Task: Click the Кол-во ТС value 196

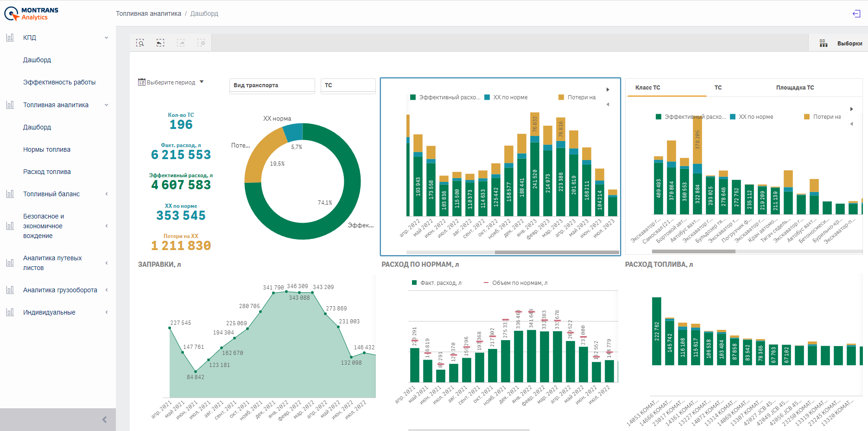Action: [x=181, y=124]
